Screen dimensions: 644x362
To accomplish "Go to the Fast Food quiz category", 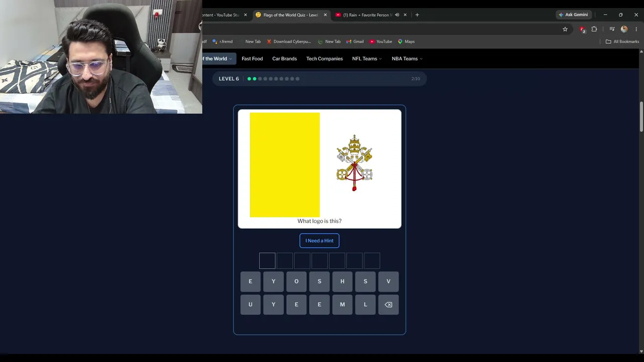I will 252,59.
